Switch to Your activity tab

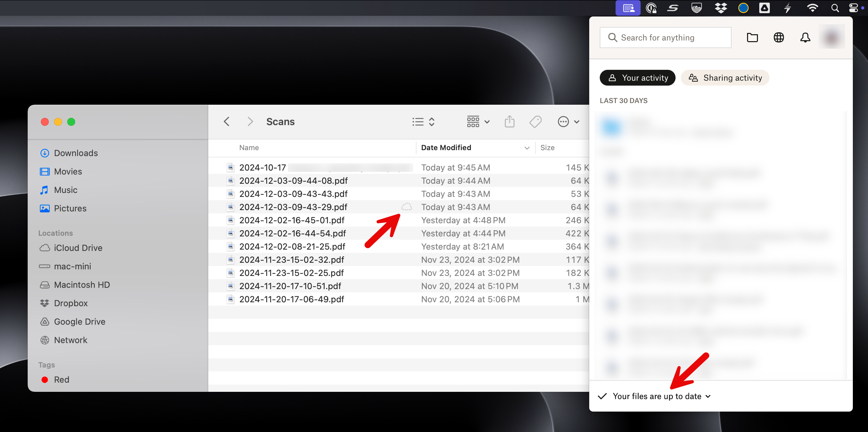[637, 78]
